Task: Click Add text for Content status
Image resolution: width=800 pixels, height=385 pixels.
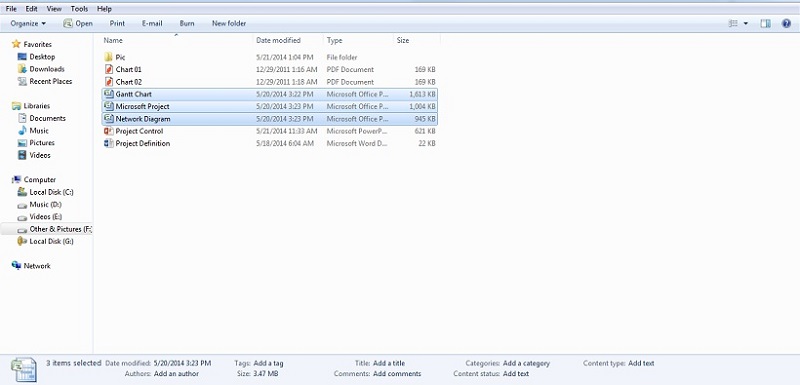Action: click(x=516, y=374)
